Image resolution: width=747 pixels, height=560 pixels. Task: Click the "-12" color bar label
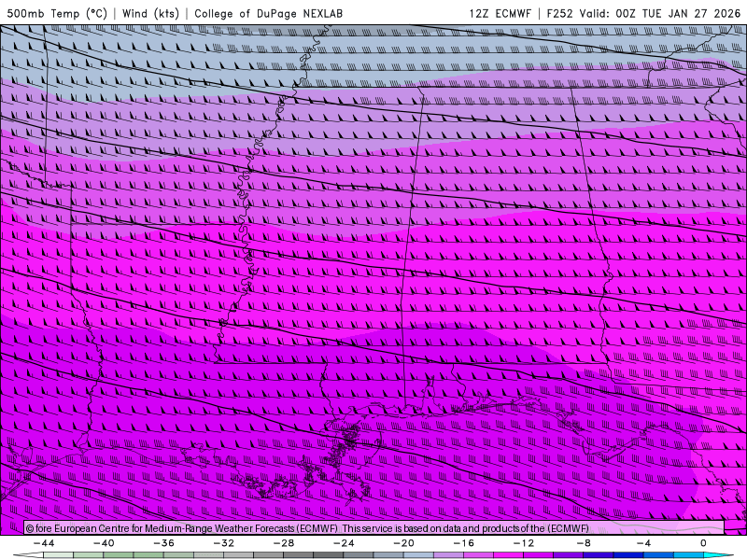pos(524,543)
